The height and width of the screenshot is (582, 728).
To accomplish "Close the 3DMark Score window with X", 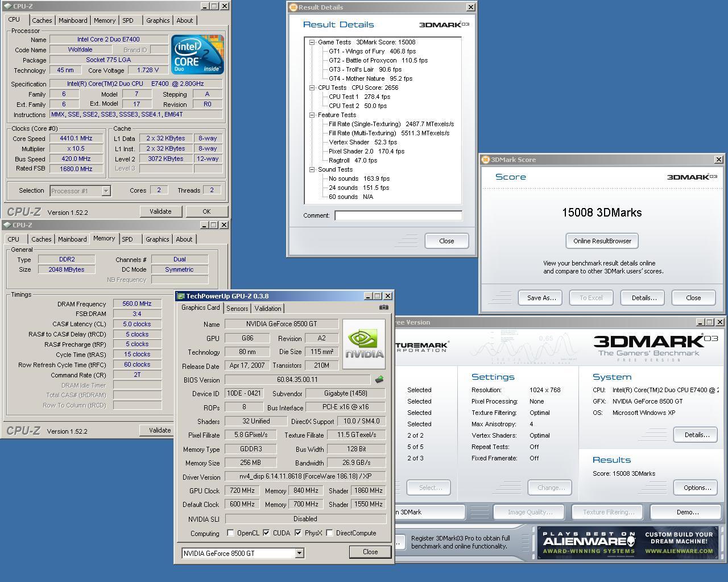I will pos(718,160).
